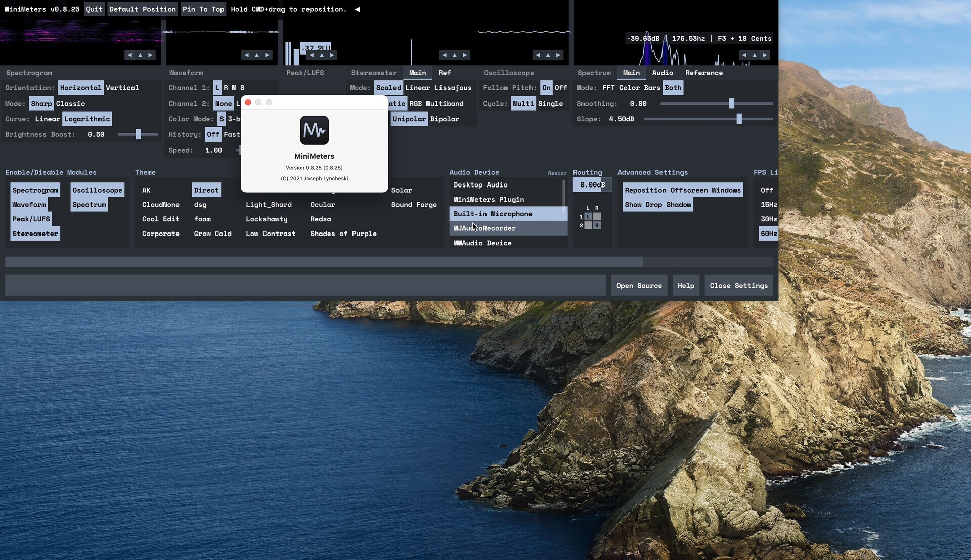Click the up arrow on the Spectrogram preview

[140, 55]
